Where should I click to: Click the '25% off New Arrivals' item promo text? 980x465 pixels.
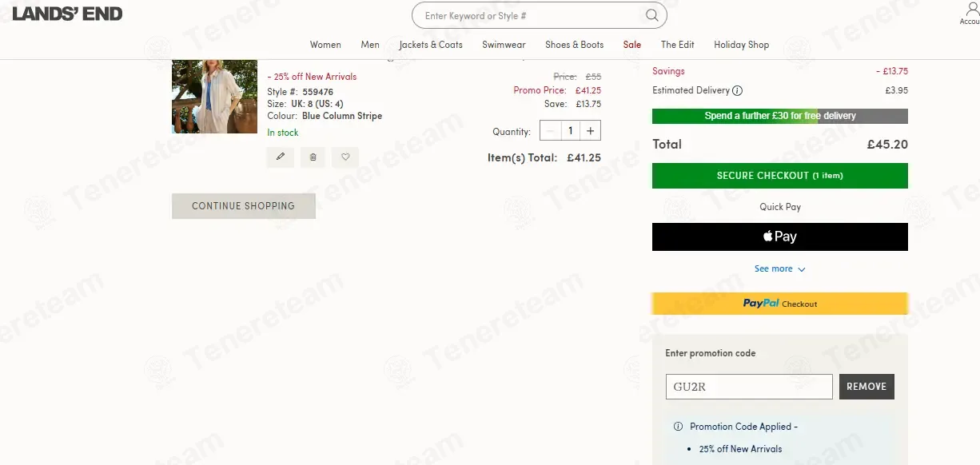(312, 77)
